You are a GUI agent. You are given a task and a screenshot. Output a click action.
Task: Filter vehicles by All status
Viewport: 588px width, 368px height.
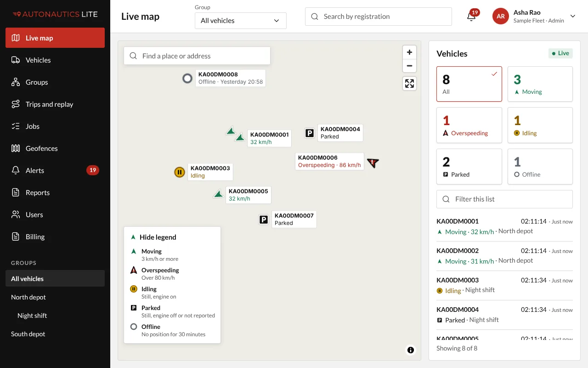[x=469, y=84]
